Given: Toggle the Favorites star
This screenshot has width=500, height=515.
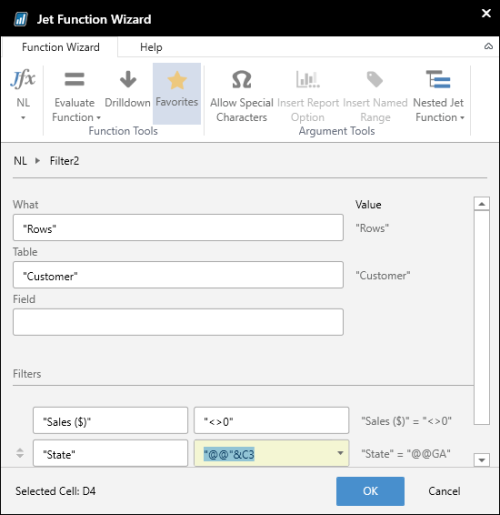Looking at the screenshot, I should [x=177, y=80].
